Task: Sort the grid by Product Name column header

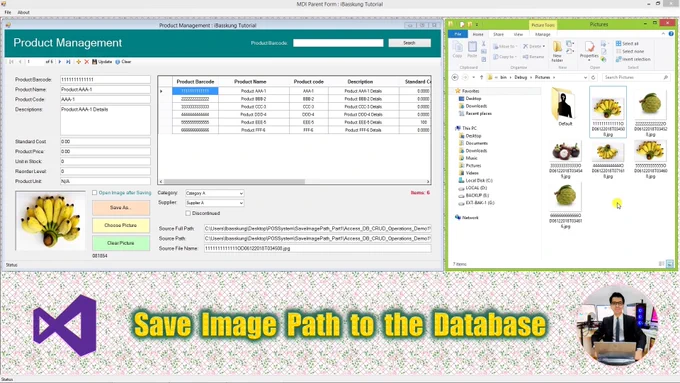Action: point(250,82)
